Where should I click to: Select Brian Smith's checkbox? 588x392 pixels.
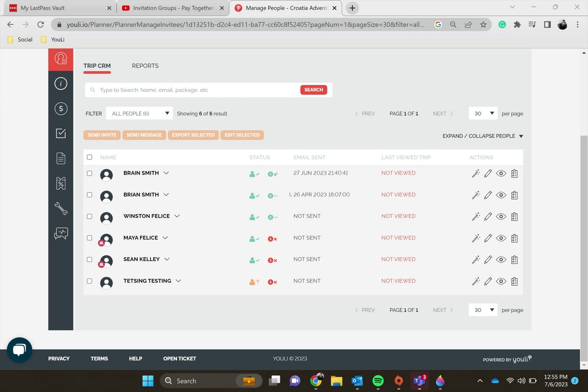click(90, 195)
